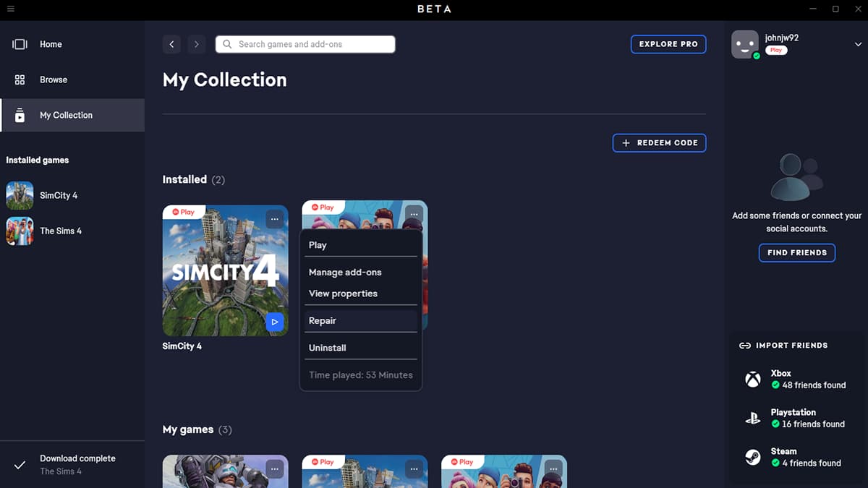Click the Explore Pro button
This screenshot has height=488, width=868.
668,44
